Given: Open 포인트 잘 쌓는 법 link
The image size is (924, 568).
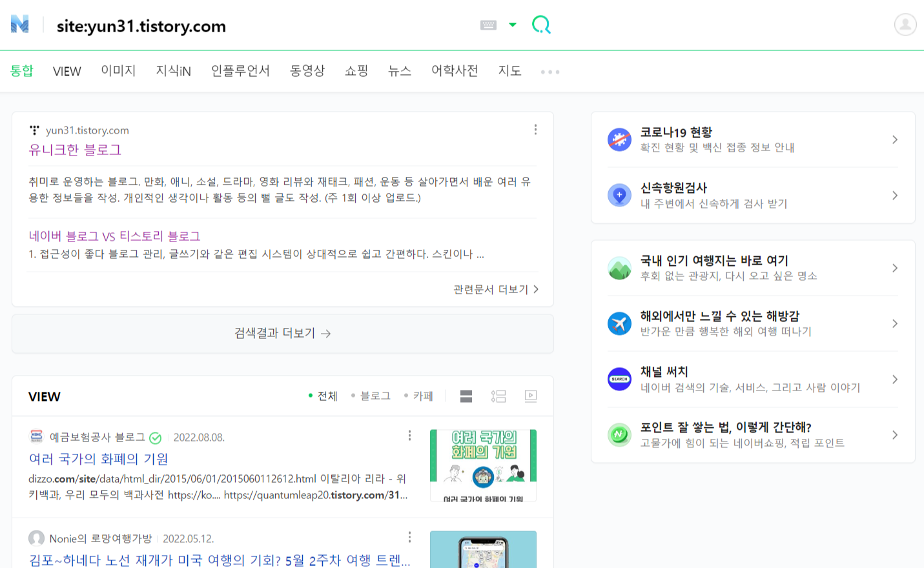Looking at the screenshot, I should (x=726, y=427).
